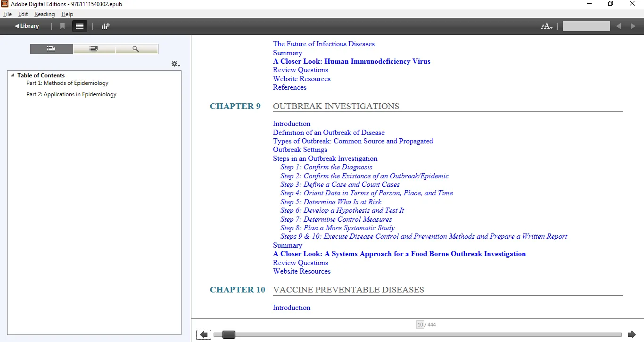Open the Reading menu
Viewport: 644px width, 342px height.
(45, 14)
